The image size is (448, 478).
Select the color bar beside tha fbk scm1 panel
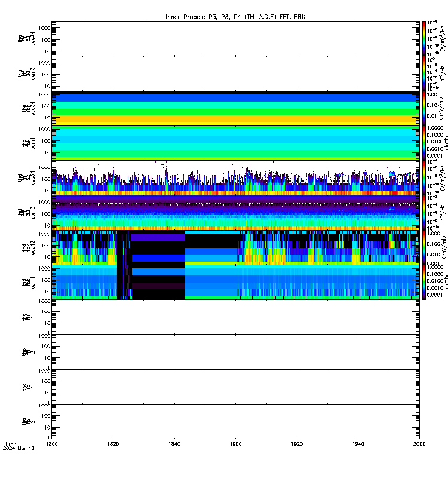coord(424,143)
